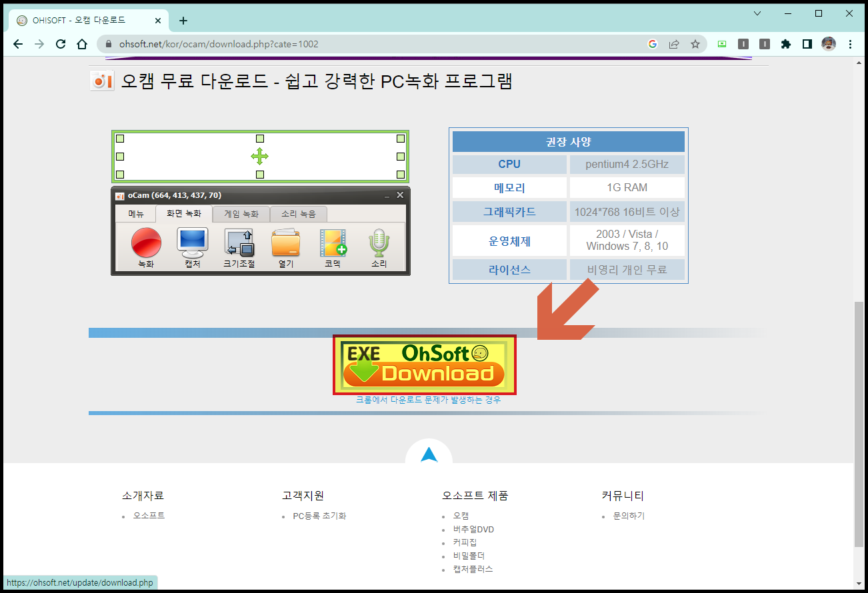Click the pentium4 2.5GHz table cell
This screenshot has width=868, height=593.
coord(627,164)
